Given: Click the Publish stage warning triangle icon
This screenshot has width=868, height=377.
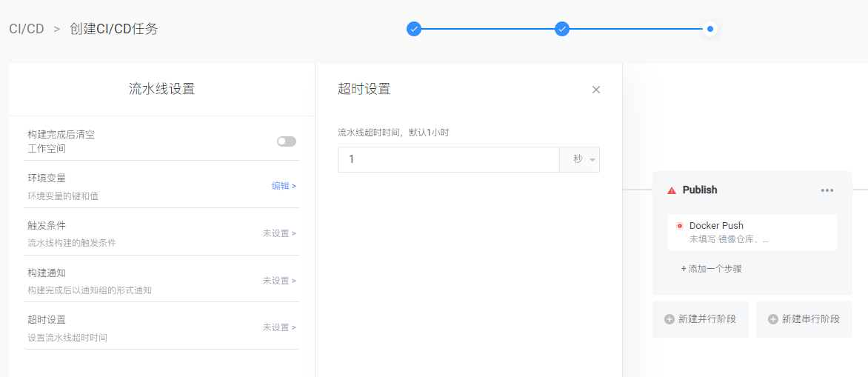Looking at the screenshot, I should click(672, 190).
